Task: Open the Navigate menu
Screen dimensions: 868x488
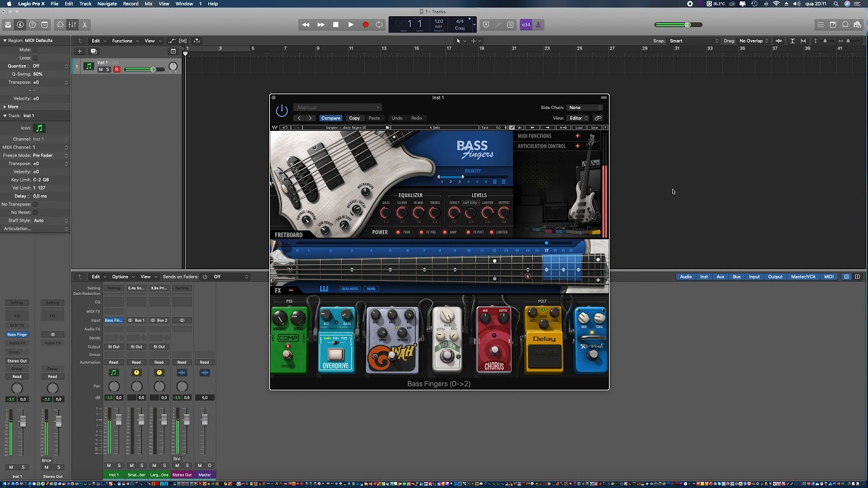Action: click(107, 3)
